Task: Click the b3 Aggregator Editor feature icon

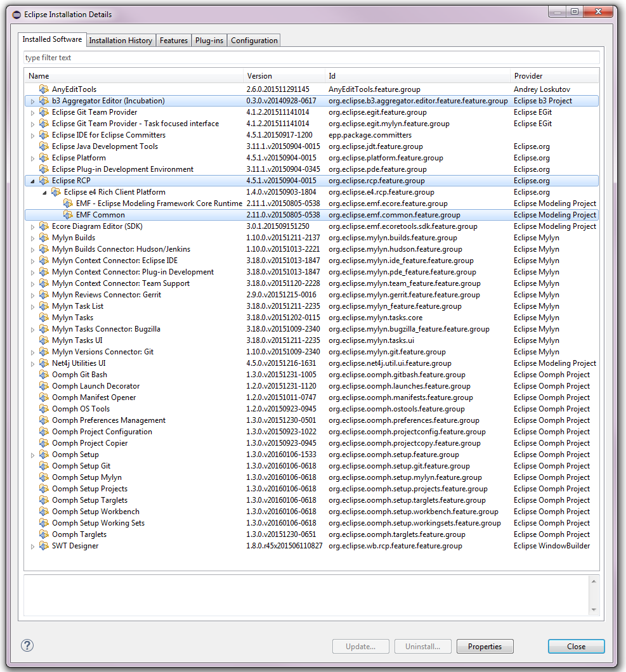Action: coord(44,101)
